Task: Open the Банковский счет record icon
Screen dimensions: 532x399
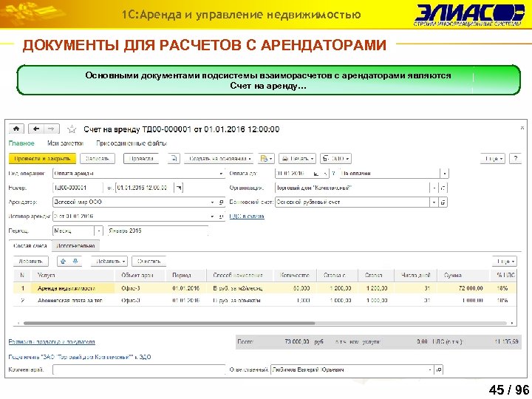Action: [443, 202]
